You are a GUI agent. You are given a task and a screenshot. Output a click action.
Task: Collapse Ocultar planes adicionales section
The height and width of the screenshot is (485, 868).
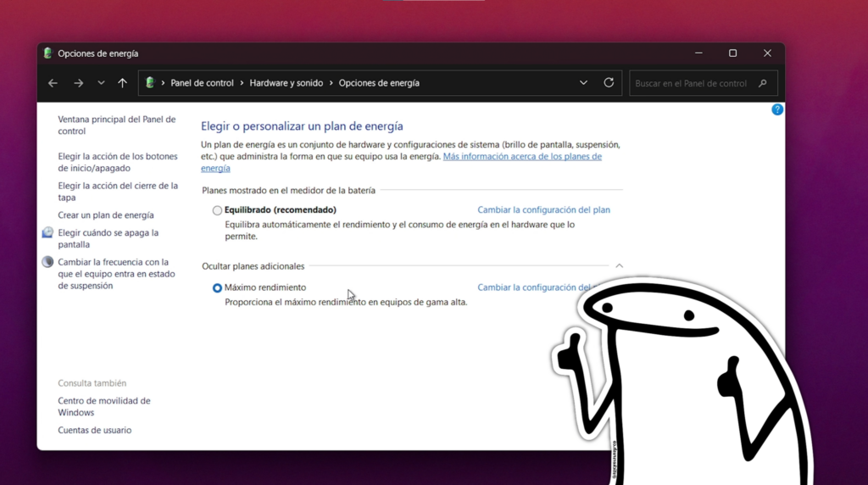tap(619, 266)
